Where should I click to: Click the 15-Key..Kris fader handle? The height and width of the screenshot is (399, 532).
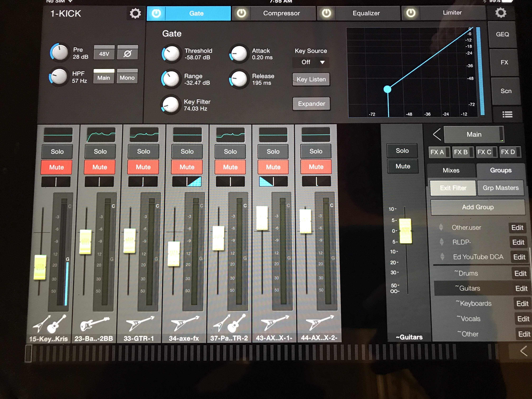[40, 267]
